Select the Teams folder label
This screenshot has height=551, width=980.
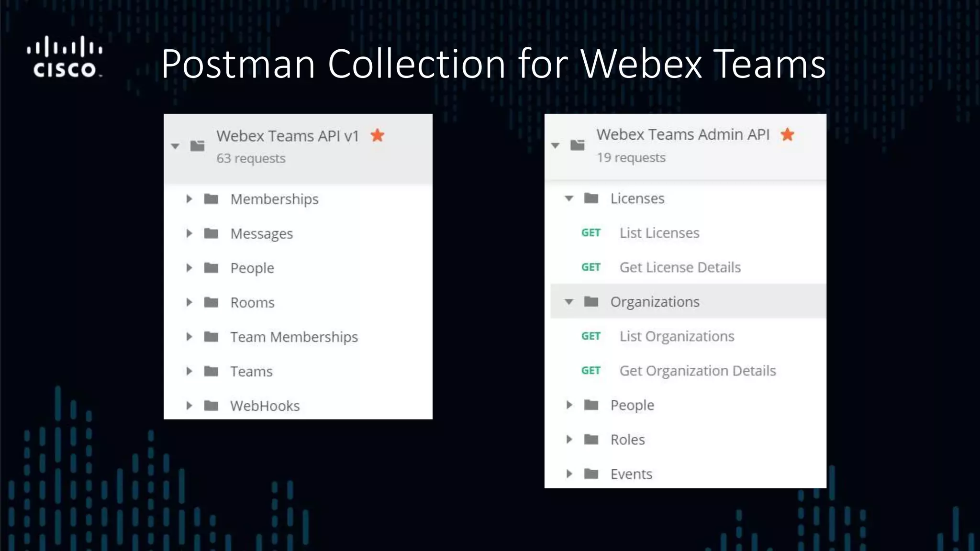click(251, 371)
